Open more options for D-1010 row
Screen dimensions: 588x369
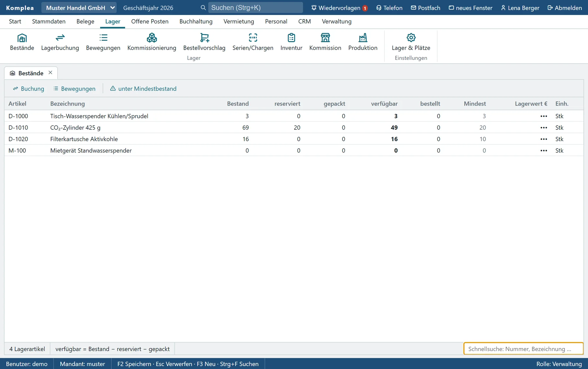[544, 127]
